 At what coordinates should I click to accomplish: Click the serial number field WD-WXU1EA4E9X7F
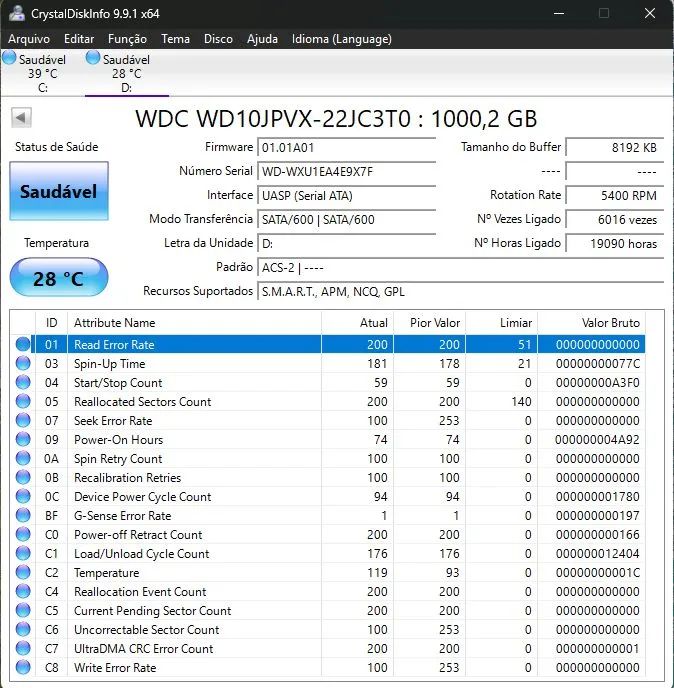point(347,172)
